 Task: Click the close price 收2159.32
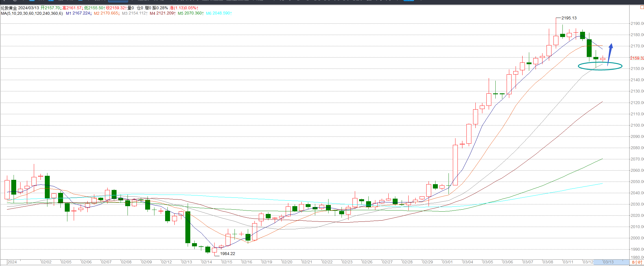(x=116, y=8)
